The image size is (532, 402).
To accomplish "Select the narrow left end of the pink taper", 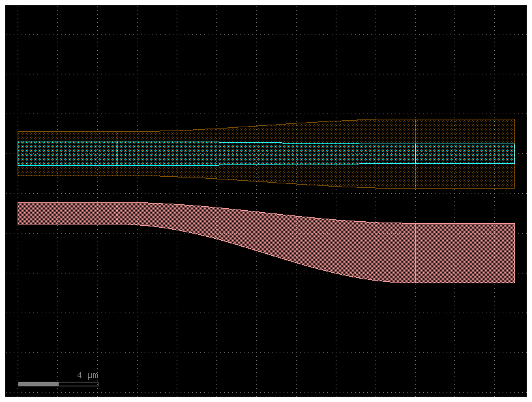I will pyautogui.click(x=39, y=212).
